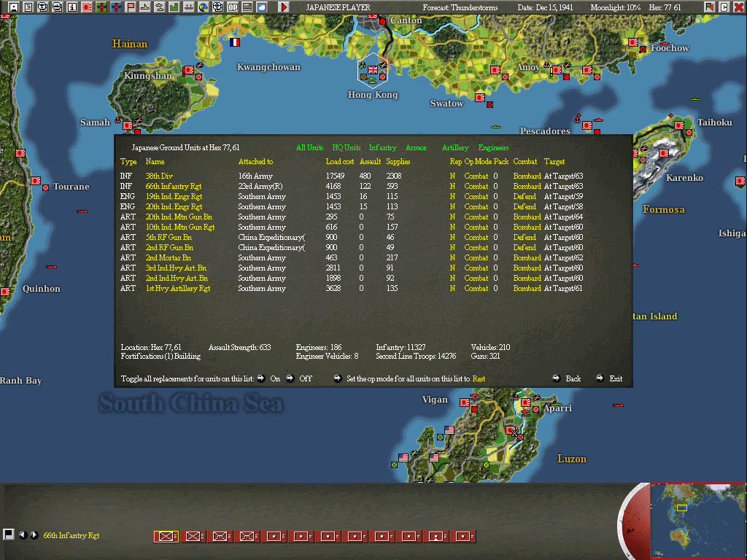Switch to the Artillery filter tab
This screenshot has width=747, height=560.
pos(455,147)
